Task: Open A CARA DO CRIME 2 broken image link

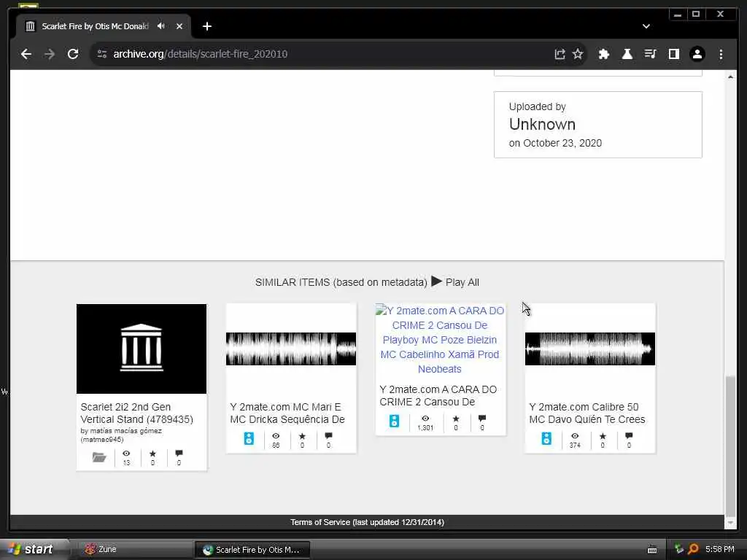Action: pyautogui.click(x=440, y=340)
